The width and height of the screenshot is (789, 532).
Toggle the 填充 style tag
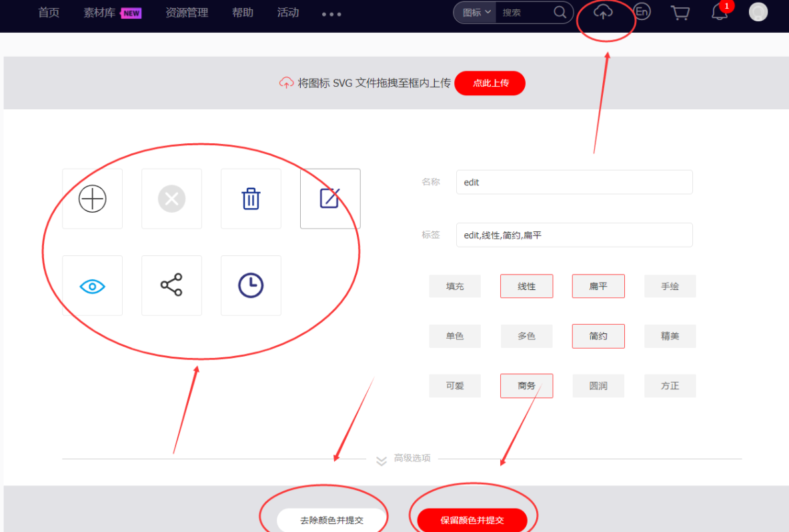(455, 285)
